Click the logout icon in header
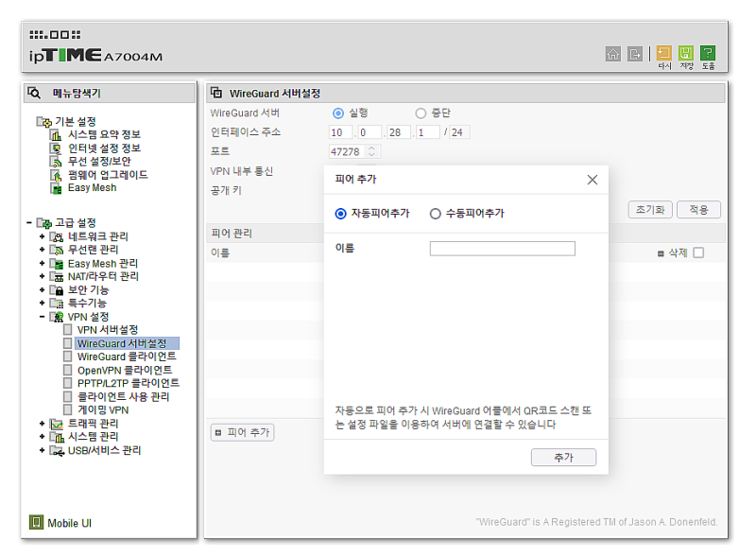 635,54
